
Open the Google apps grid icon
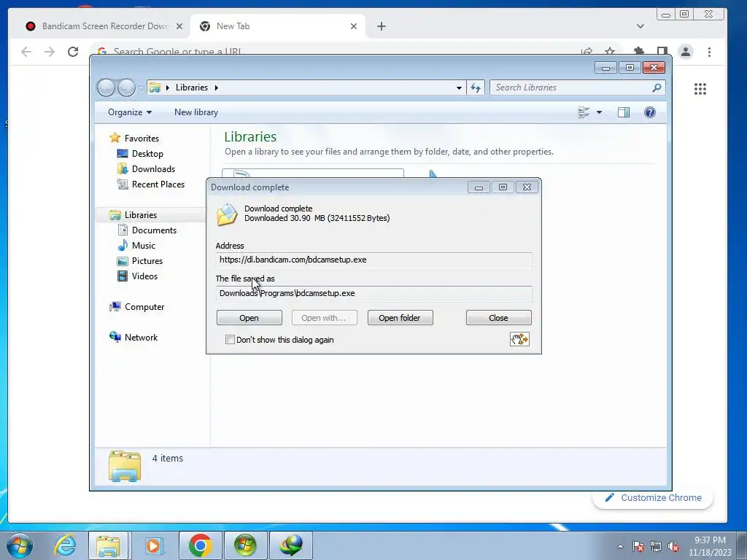700,89
